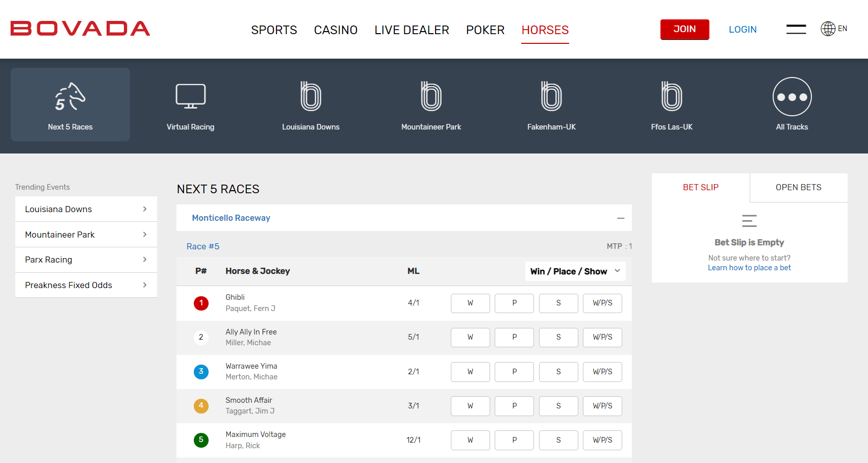Click the horse name Ghibli
The height and width of the screenshot is (463, 868).
(235, 297)
